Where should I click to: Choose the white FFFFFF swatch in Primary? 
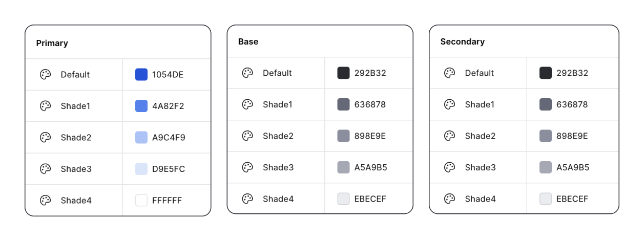click(141, 201)
